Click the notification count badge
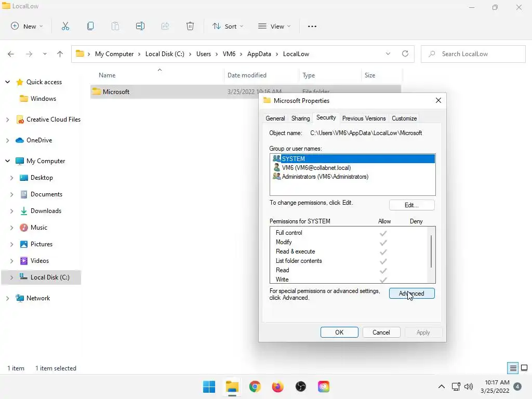The height and width of the screenshot is (399, 532). (517, 387)
